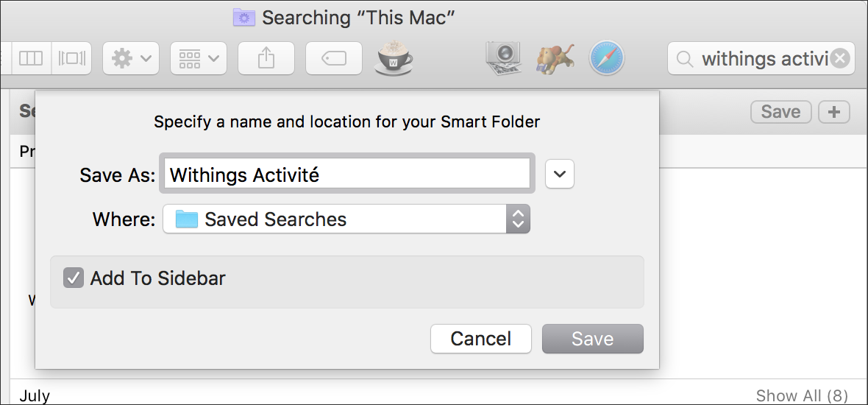Screen dimensions: 868x405
Task: Click the dialog's Save button
Action: pos(593,339)
